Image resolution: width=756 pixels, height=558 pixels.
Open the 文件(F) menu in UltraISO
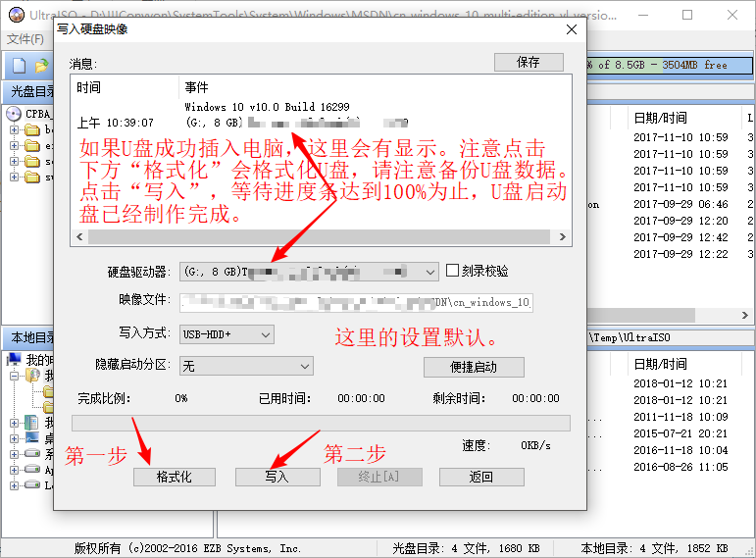25,39
